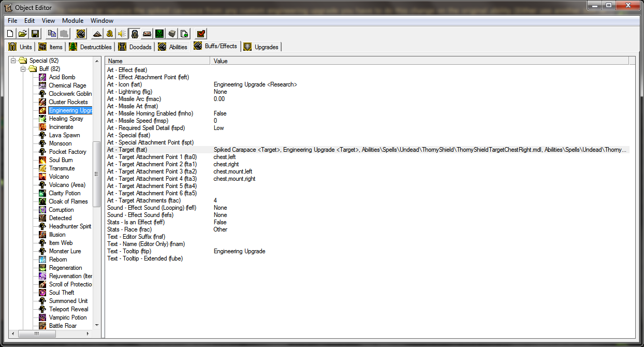This screenshot has height=347, width=644.
Task: Select Pocket Factory buff
Action: [68, 152]
